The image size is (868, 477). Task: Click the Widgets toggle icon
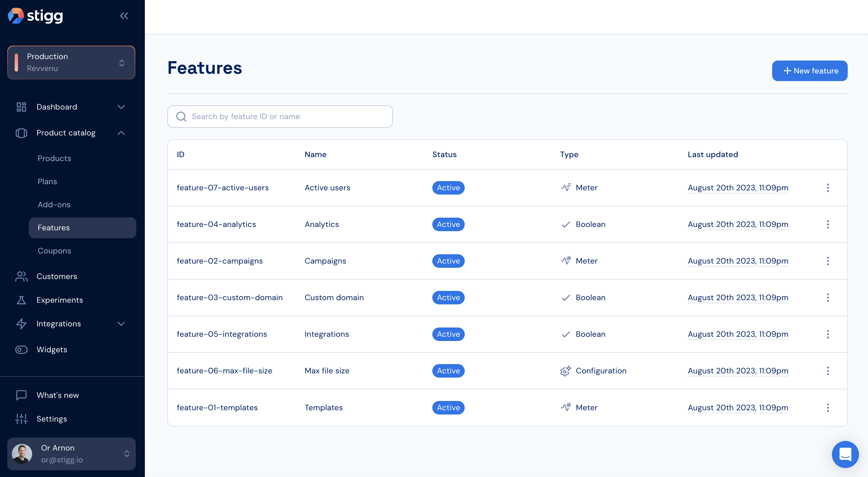point(21,349)
